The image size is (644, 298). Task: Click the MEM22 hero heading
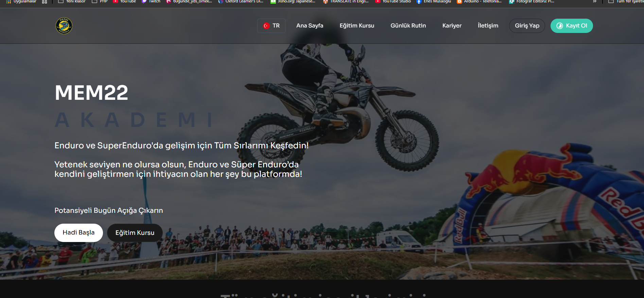(x=91, y=93)
